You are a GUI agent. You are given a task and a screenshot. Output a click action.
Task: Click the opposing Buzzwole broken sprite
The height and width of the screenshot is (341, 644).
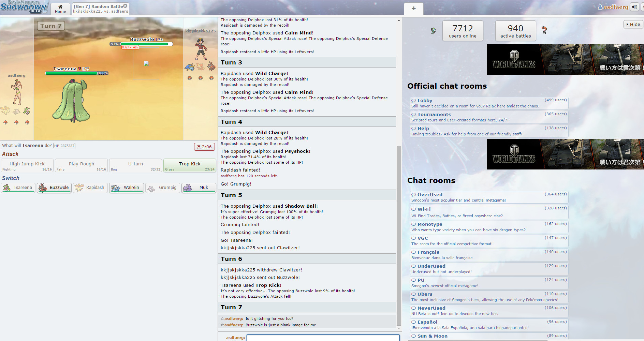coord(146,63)
